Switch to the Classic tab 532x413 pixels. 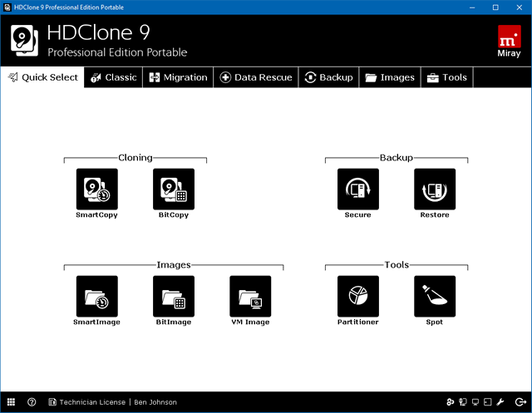tap(113, 77)
